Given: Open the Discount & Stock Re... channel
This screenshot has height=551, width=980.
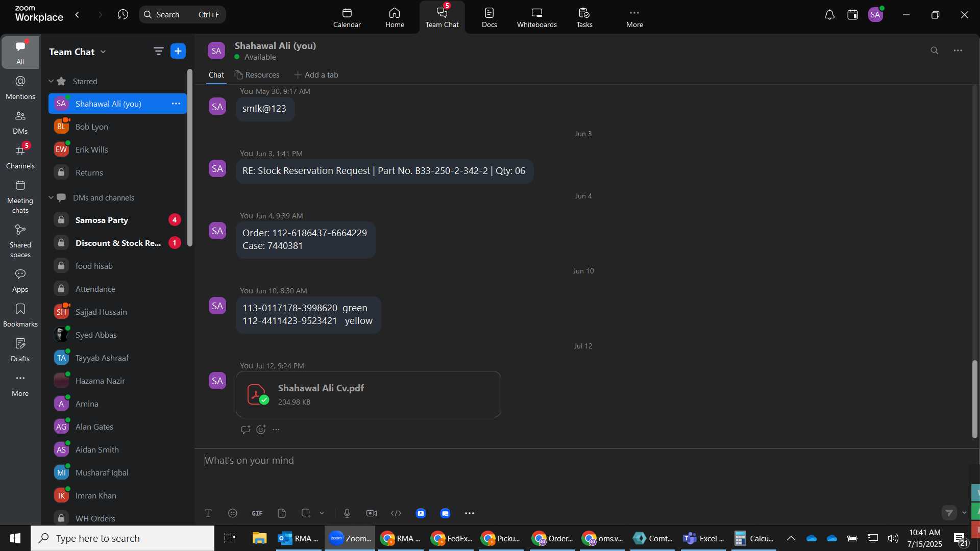Looking at the screenshot, I should click(x=117, y=243).
